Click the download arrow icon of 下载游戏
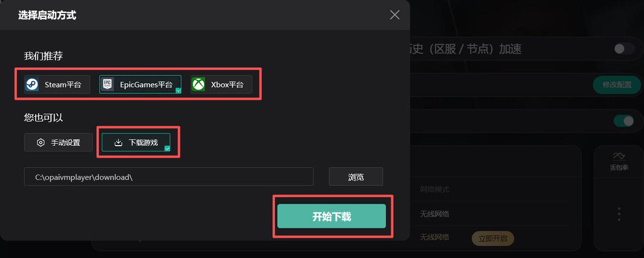The image size is (644, 258). coord(118,143)
